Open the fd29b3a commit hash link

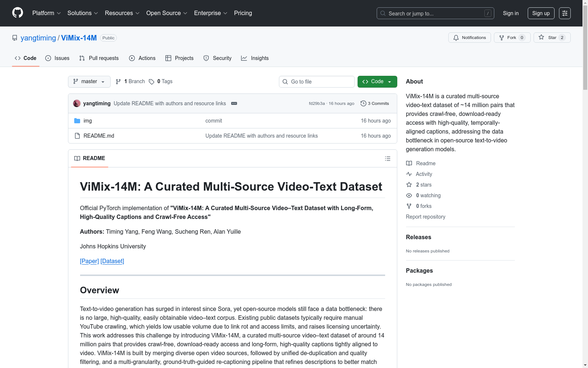[317, 103]
